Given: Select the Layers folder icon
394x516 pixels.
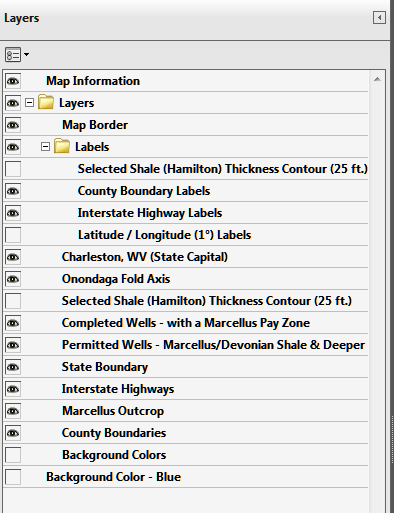Looking at the screenshot, I should click(x=46, y=102).
